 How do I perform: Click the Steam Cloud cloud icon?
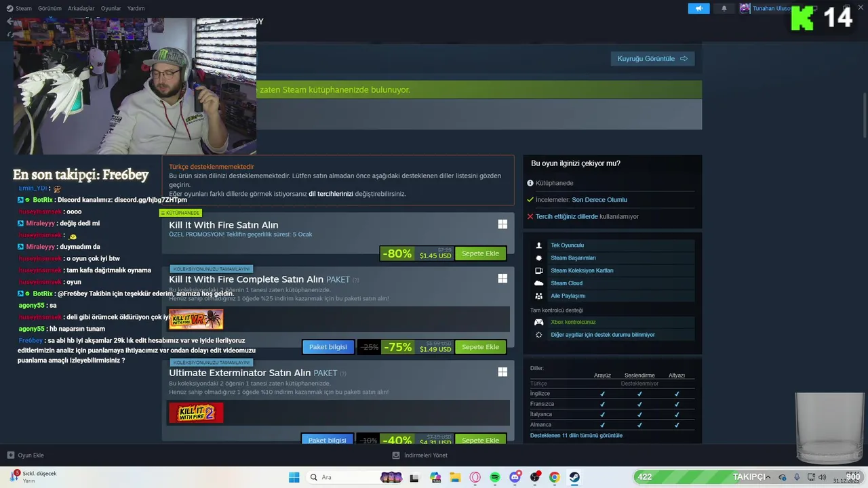click(x=539, y=283)
